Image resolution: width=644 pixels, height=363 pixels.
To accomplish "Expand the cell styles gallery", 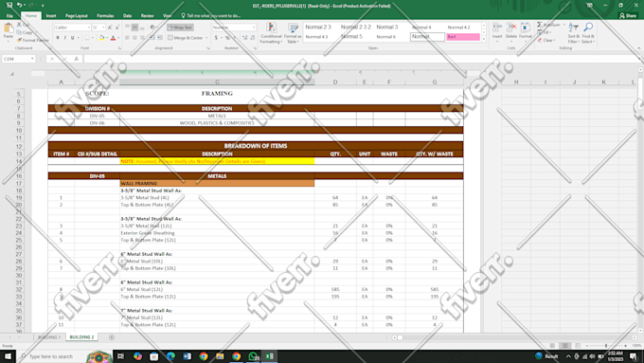I will [483, 40].
